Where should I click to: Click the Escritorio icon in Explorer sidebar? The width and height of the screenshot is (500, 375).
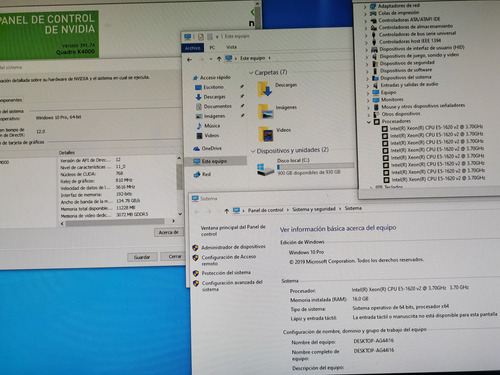point(198,87)
